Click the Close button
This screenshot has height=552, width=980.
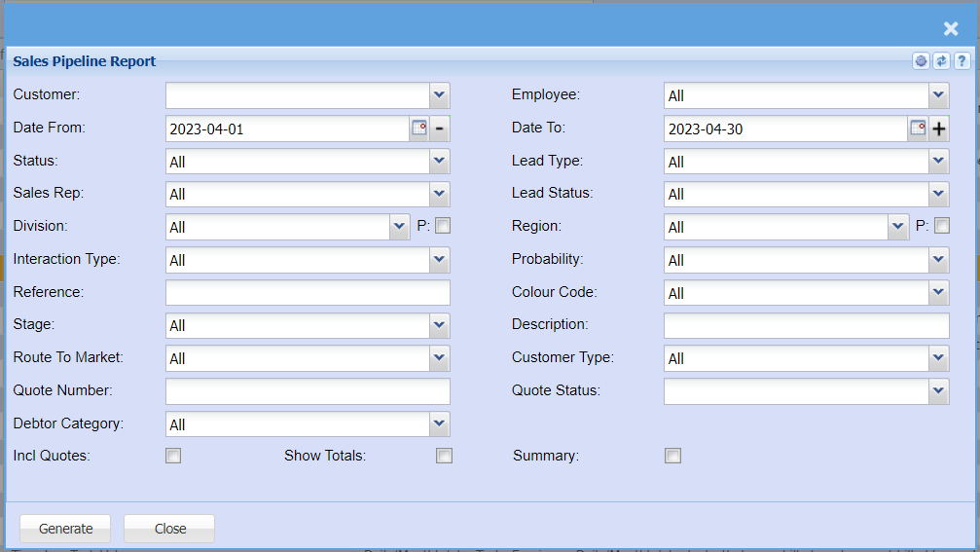coord(169,529)
